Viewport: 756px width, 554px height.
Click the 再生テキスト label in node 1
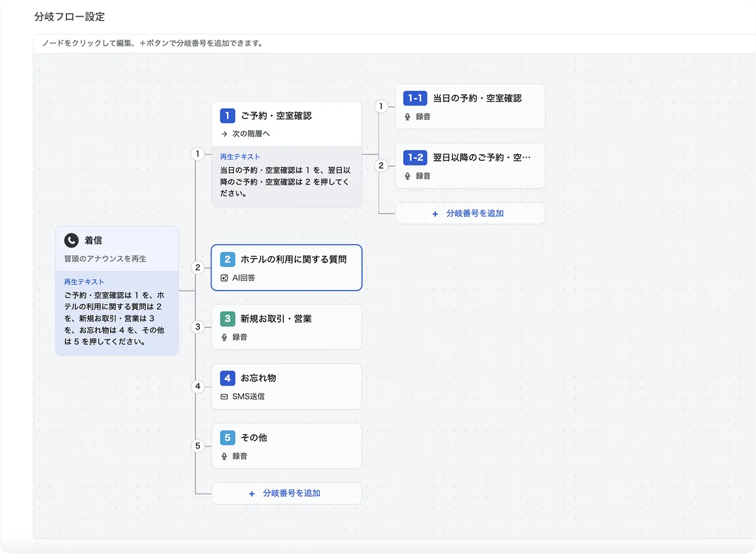(240, 157)
